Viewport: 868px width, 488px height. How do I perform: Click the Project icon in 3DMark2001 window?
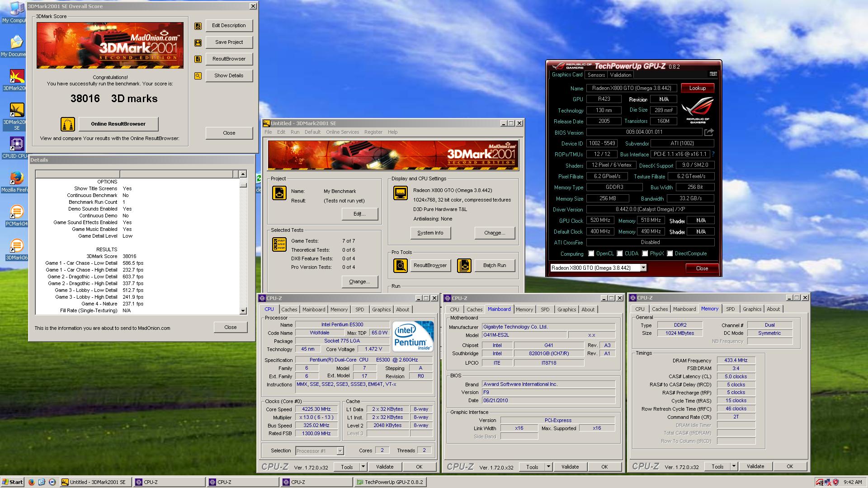pyautogui.click(x=279, y=193)
